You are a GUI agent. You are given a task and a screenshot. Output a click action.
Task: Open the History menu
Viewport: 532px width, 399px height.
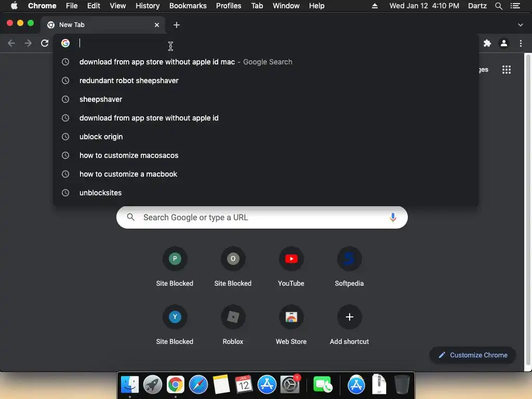point(148,6)
